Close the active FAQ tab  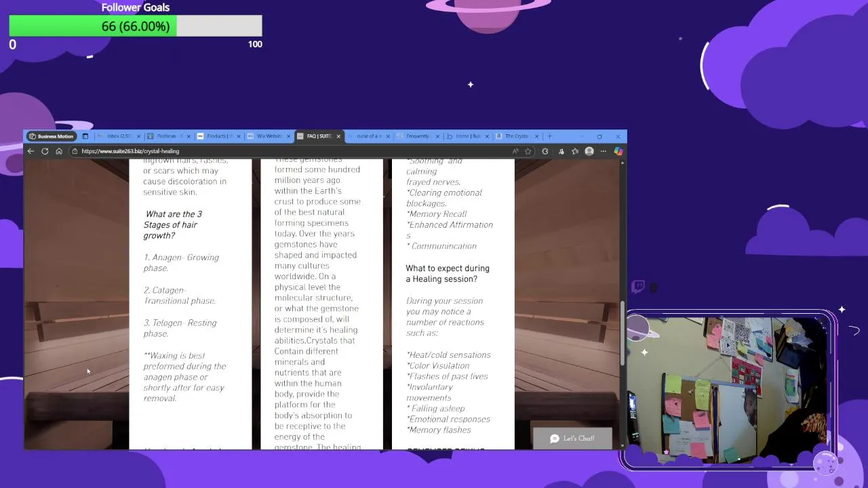point(338,136)
